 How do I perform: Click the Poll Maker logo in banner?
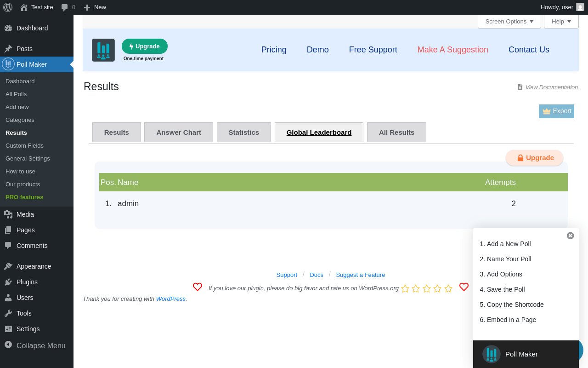[x=103, y=50]
